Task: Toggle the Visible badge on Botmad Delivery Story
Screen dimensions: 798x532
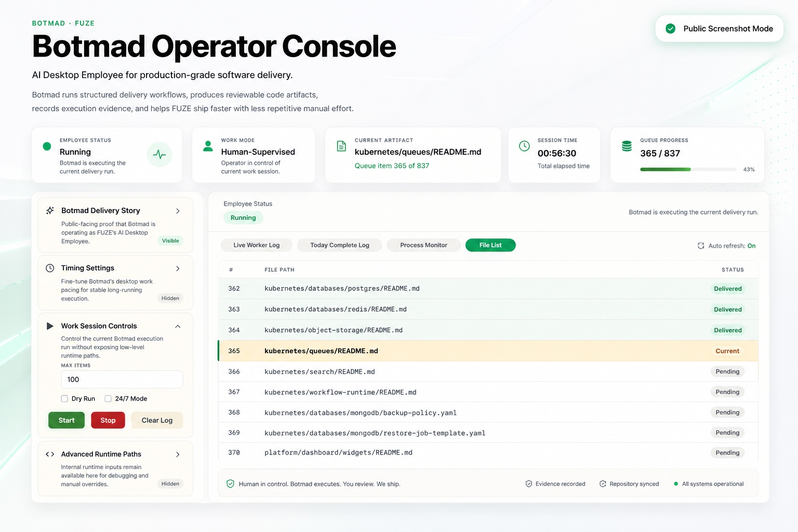Action: [x=170, y=241]
